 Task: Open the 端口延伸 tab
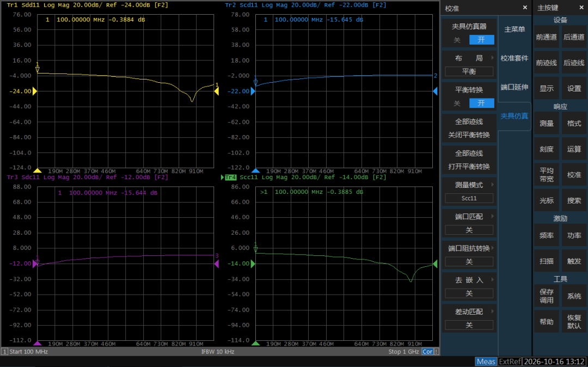[x=514, y=87]
